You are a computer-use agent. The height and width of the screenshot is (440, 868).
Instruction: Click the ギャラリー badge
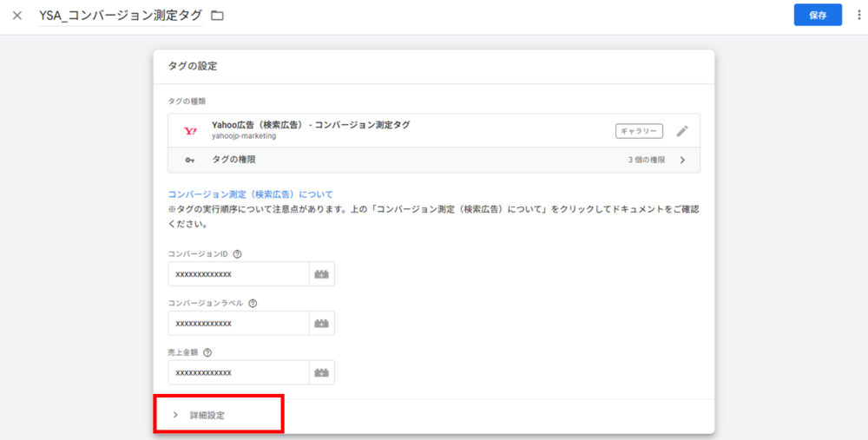point(639,131)
